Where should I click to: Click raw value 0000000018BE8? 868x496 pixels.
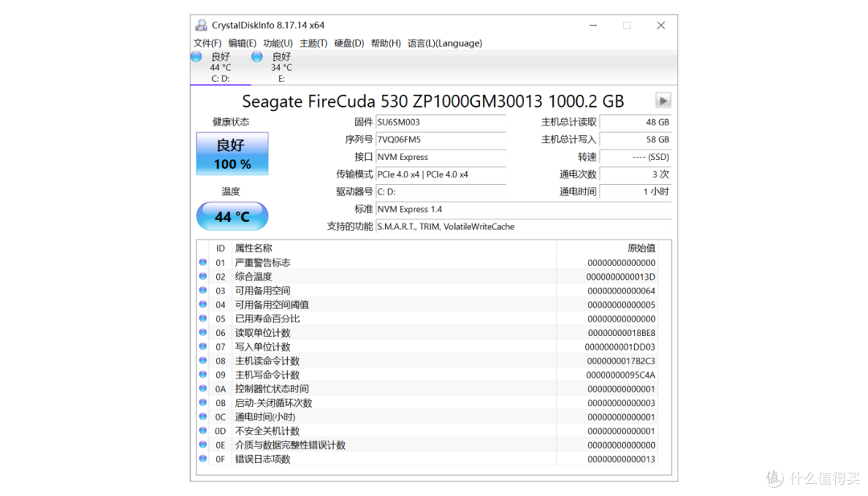(x=621, y=333)
